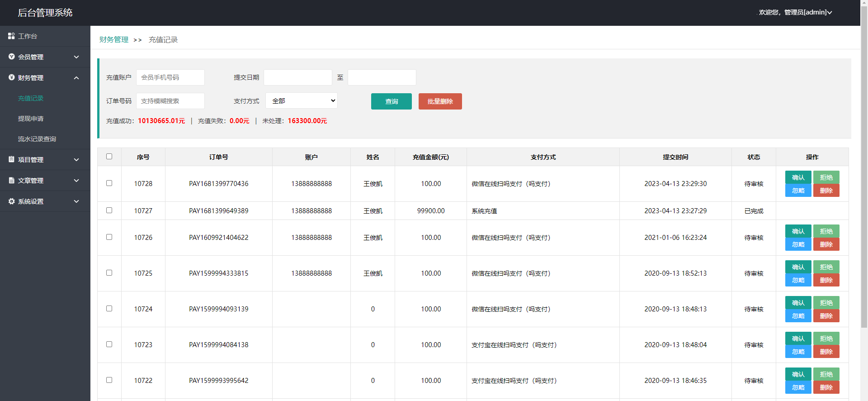The height and width of the screenshot is (401, 868).
Task: Click the 财务管理 breadcrumb link
Action: [x=114, y=40]
